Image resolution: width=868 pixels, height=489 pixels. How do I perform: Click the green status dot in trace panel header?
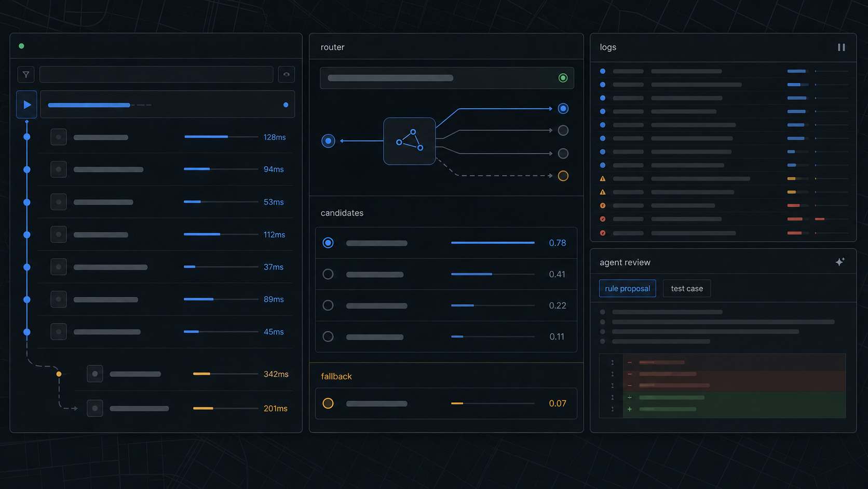21,46
